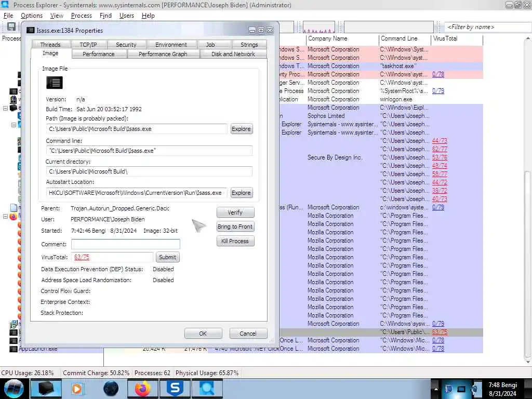Switch to the Environment tab
This screenshot has height=399, width=532.
click(171, 45)
